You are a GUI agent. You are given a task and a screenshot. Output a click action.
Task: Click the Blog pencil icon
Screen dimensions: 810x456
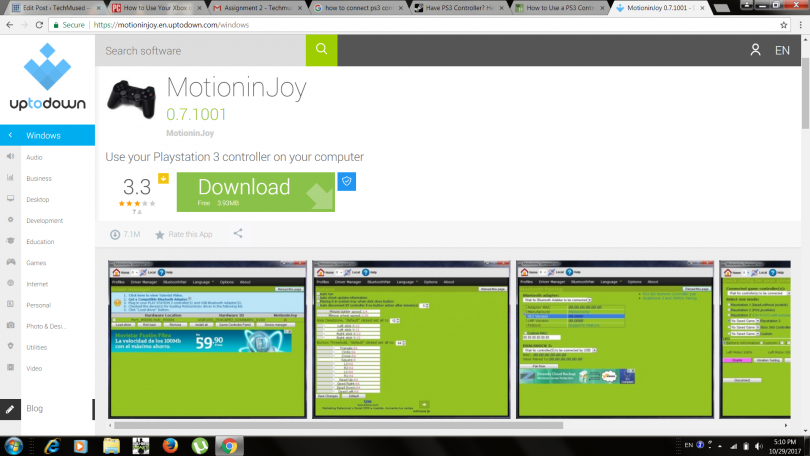tap(10, 409)
